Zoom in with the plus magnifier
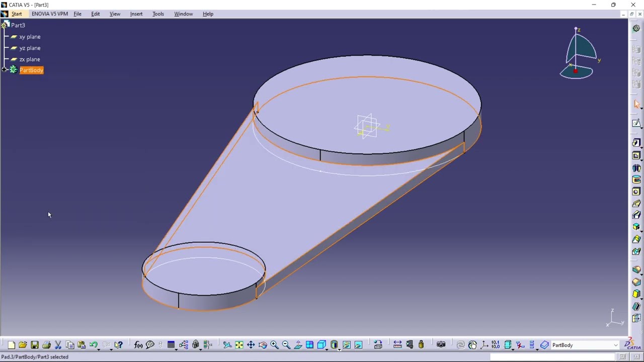 (274, 345)
